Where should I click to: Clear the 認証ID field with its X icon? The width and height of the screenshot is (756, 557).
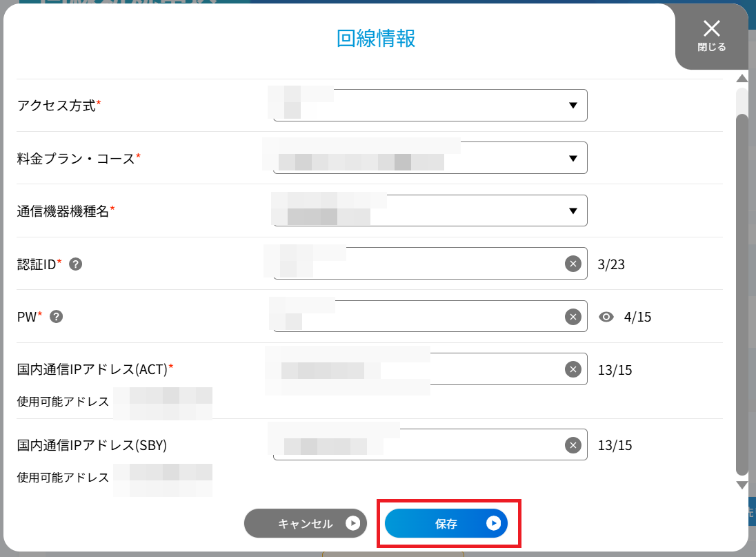[573, 264]
